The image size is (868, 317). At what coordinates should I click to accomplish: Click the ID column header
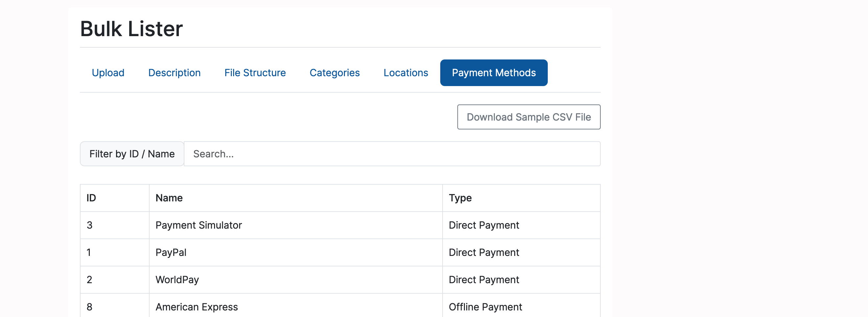91,198
